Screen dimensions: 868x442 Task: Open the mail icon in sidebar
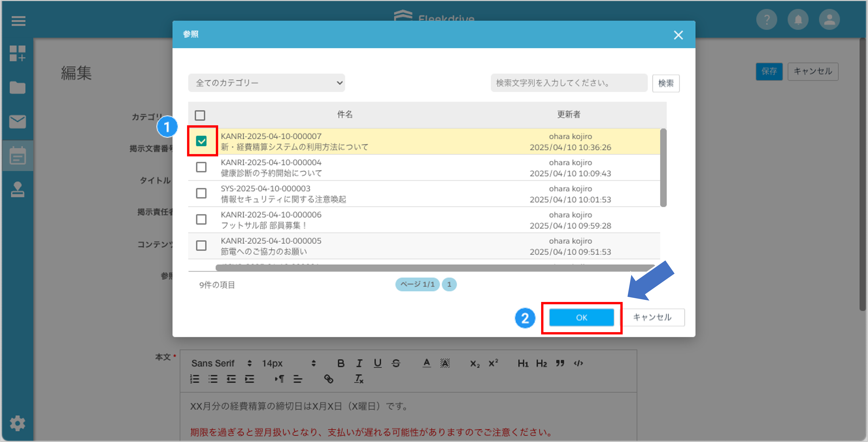(x=18, y=122)
